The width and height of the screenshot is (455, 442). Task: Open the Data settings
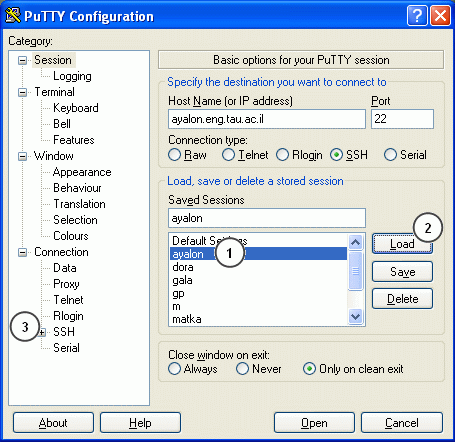click(x=65, y=268)
